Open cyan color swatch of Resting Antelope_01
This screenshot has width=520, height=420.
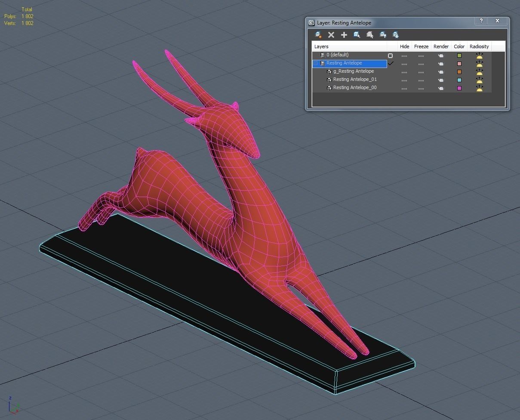pos(459,80)
